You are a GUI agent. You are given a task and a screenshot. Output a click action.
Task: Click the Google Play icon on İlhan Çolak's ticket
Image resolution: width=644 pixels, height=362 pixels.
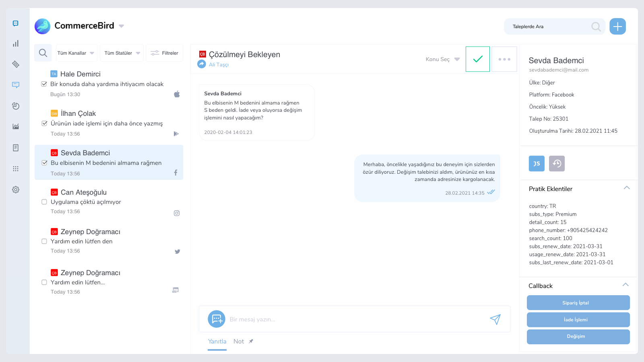click(176, 134)
